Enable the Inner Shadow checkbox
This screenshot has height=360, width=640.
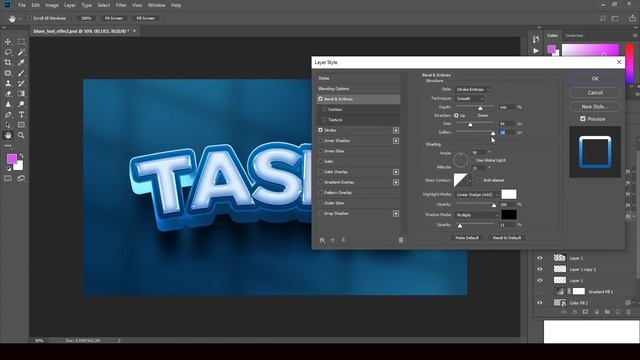click(320, 140)
